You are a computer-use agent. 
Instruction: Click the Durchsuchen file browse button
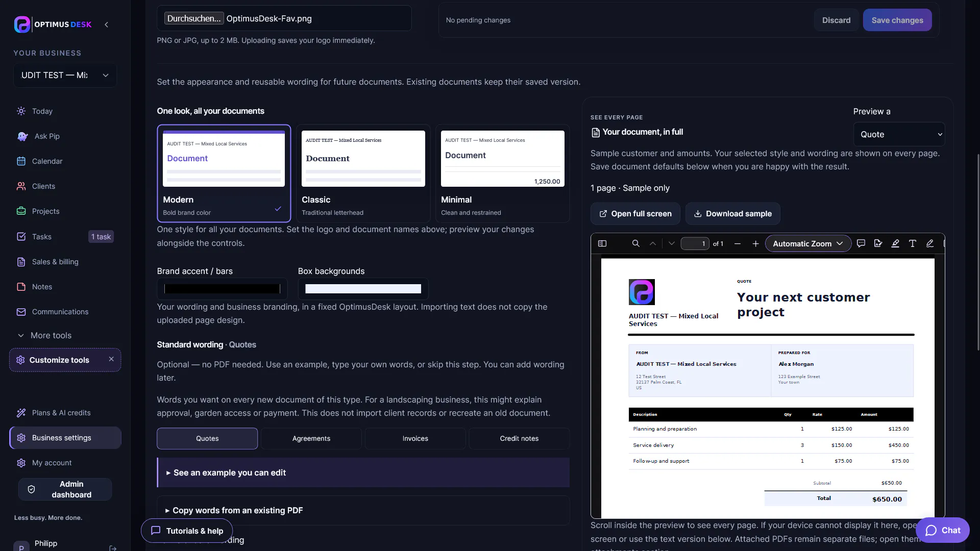pyautogui.click(x=194, y=18)
